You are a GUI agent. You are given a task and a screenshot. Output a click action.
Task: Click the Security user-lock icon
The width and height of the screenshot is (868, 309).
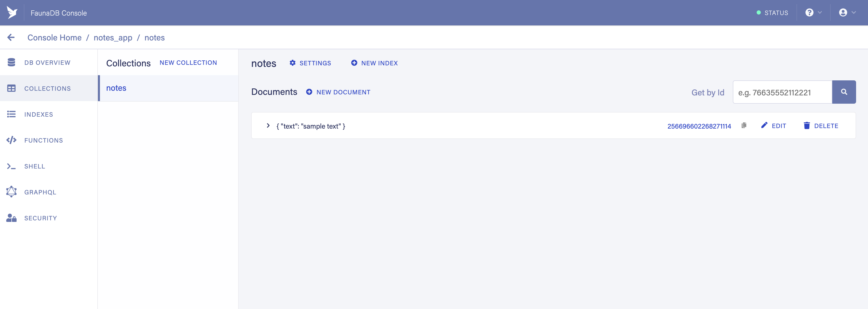(x=11, y=218)
